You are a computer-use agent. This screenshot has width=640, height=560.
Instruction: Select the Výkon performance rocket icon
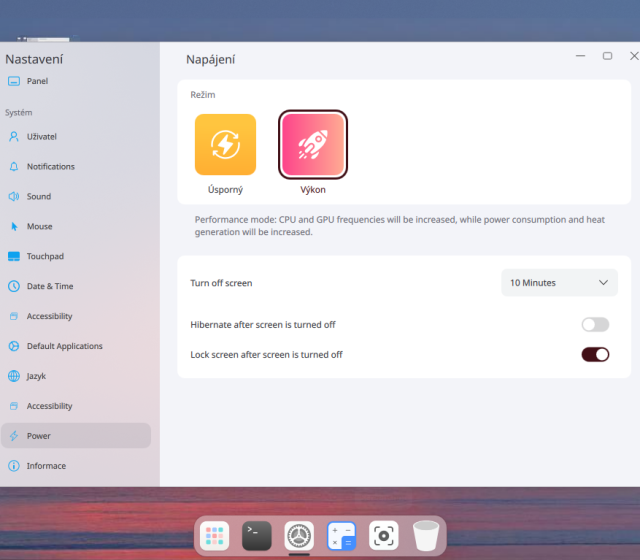point(313,145)
